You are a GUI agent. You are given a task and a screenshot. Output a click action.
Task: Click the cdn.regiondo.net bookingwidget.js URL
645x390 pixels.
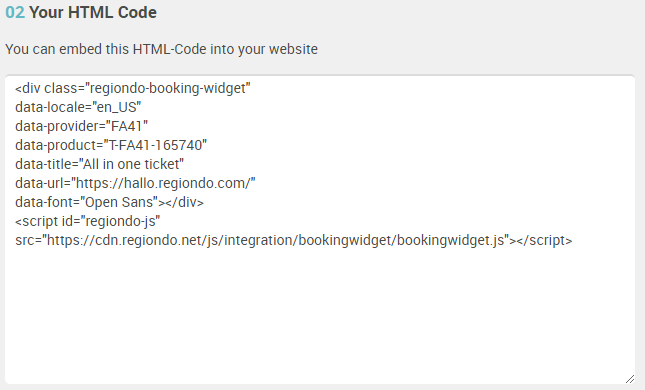(x=276, y=240)
